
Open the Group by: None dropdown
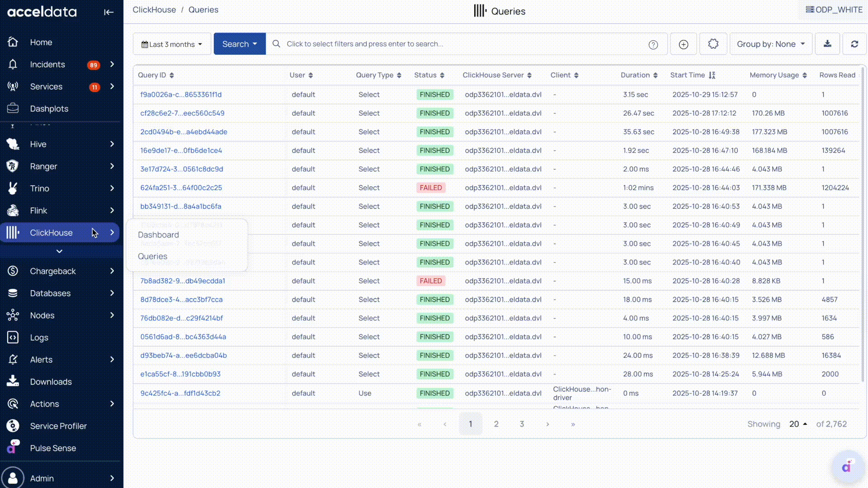[x=771, y=44]
